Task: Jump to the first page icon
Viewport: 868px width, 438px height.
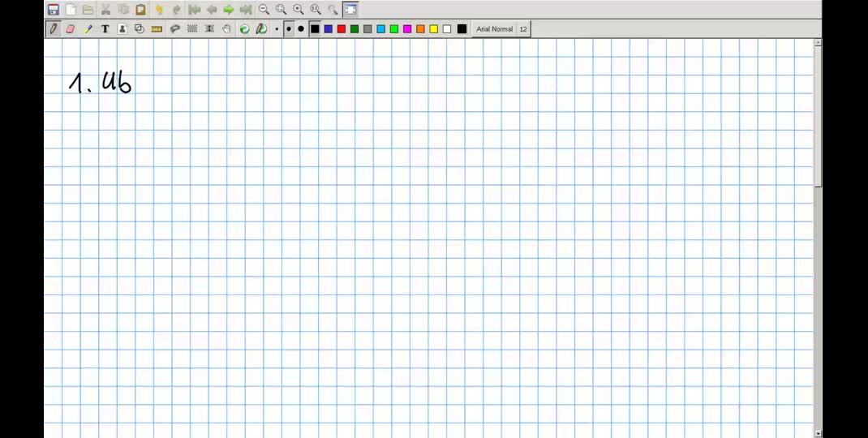Action: pyautogui.click(x=195, y=10)
